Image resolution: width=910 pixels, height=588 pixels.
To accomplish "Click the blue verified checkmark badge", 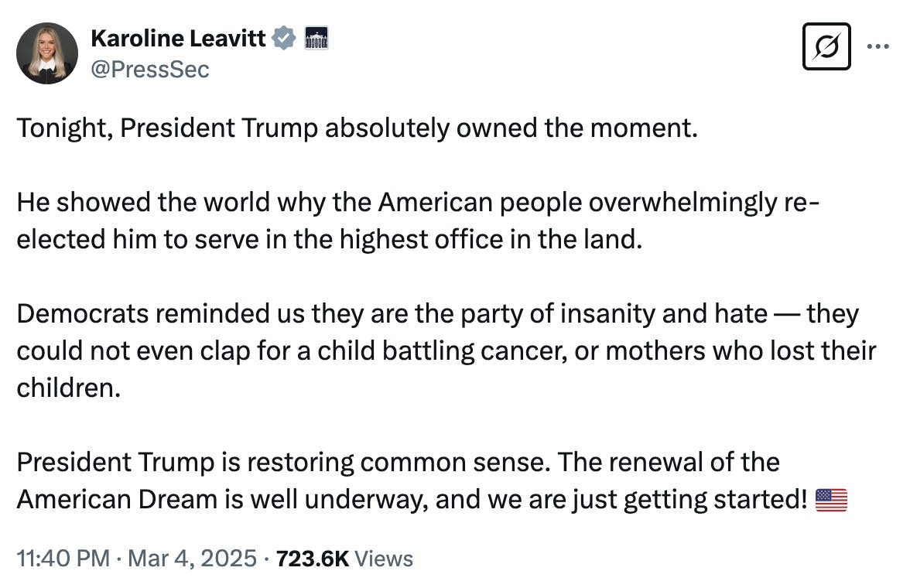I will click(284, 37).
